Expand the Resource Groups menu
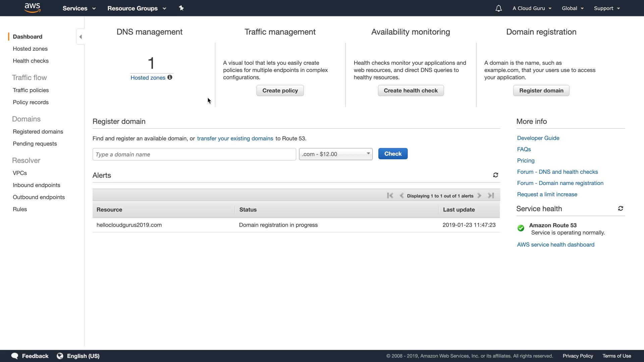The width and height of the screenshot is (644, 362). point(137,8)
